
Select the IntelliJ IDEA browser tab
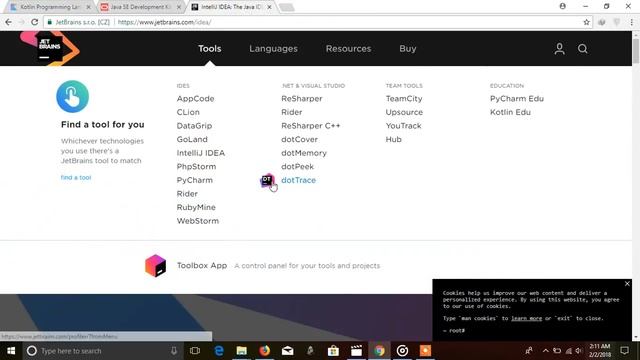231,7
